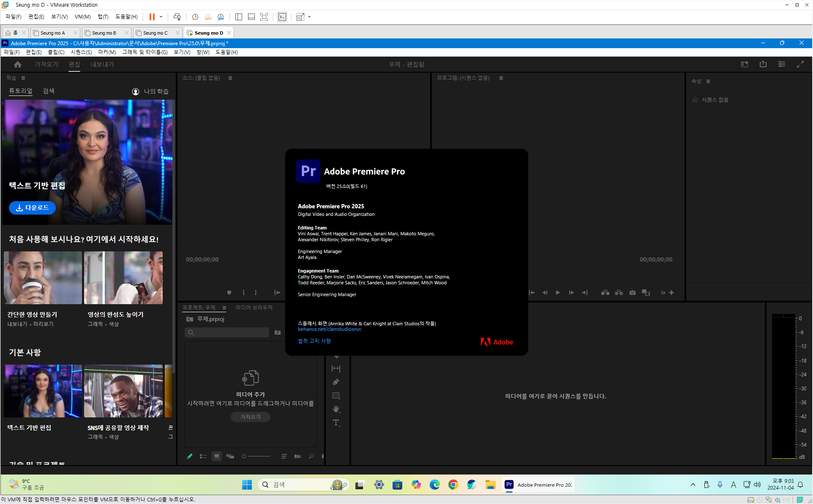Click the 다운로드 button on tutorial banner
Screen dimensions: 813x504
click(x=32, y=207)
